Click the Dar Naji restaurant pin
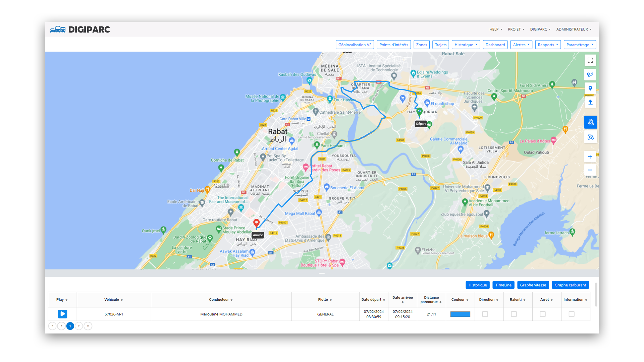 (208, 190)
